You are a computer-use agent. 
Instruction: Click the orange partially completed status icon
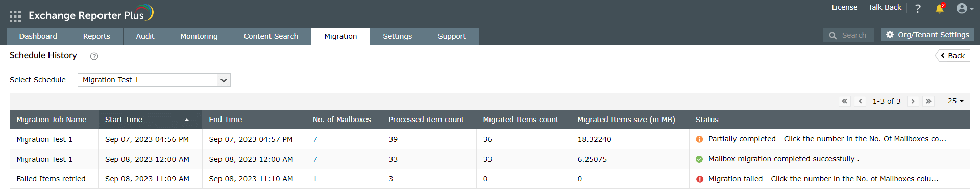699,139
